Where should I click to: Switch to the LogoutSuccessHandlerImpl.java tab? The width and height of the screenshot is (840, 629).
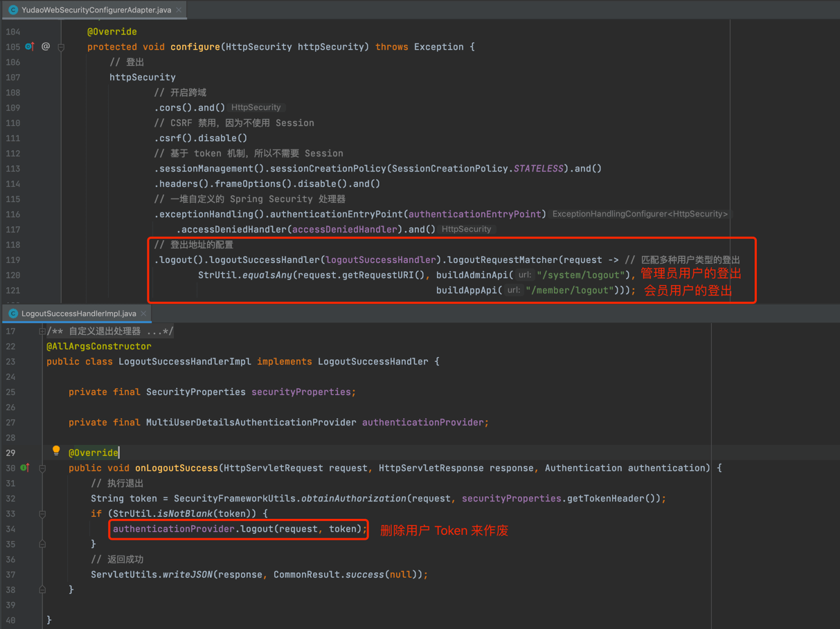pyautogui.click(x=78, y=313)
